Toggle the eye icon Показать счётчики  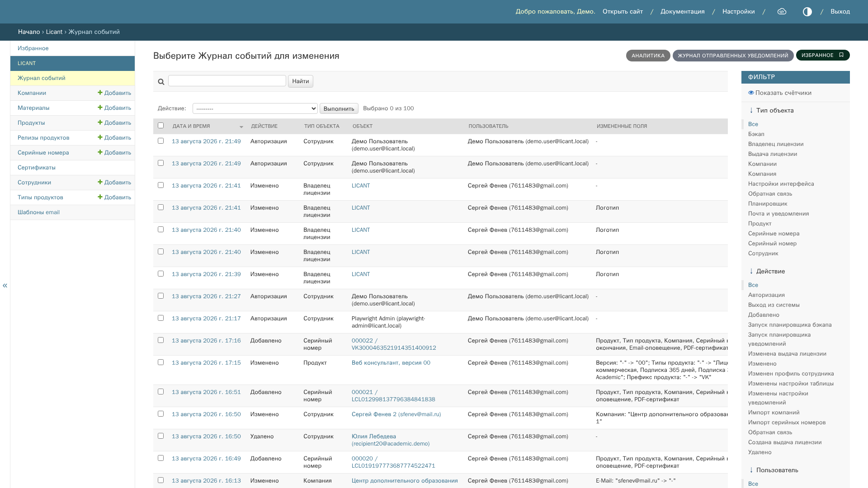[751, 93]
